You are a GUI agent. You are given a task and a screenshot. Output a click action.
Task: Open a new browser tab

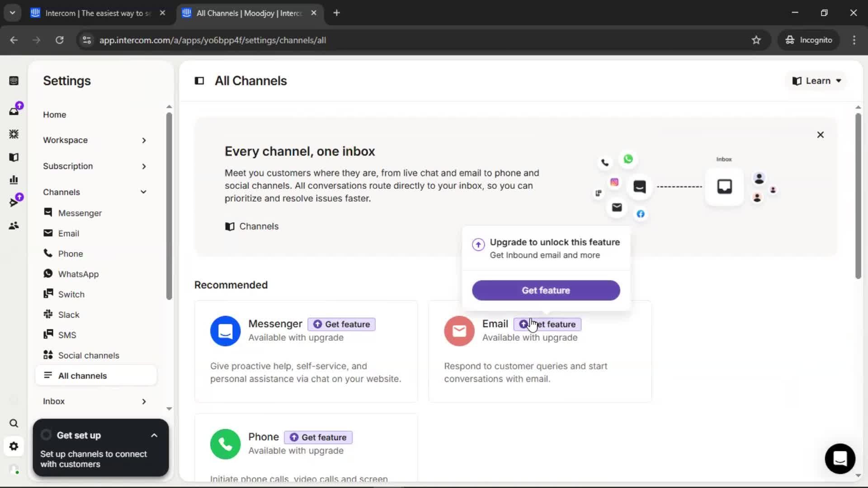point(336,13)
